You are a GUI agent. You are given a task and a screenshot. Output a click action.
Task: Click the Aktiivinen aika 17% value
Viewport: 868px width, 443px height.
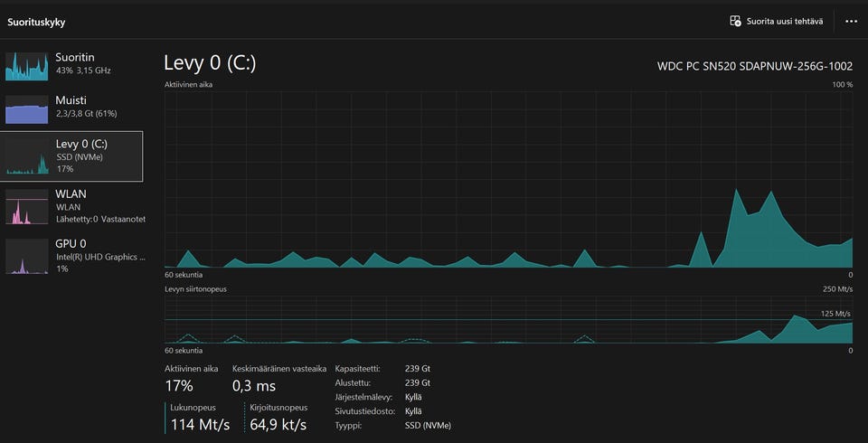pyautogui.click(x=179, y=386)
